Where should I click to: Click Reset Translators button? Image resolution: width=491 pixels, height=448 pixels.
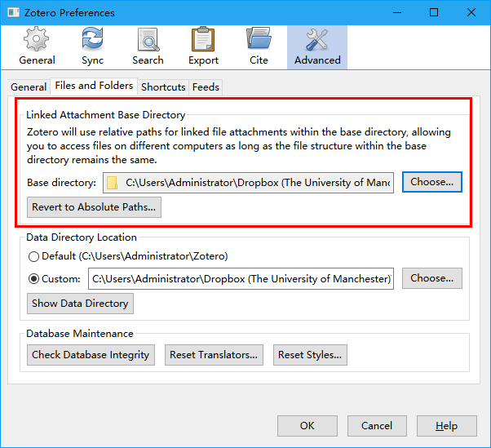tap(214, 355)
